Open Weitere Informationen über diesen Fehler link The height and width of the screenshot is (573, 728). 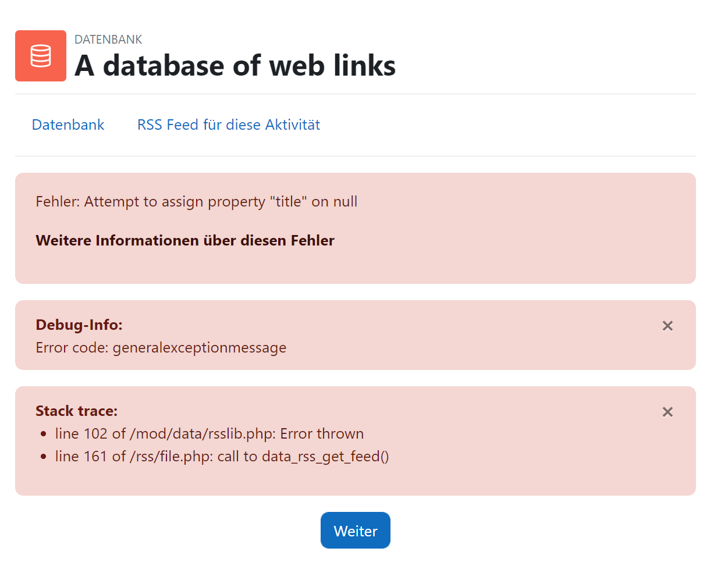click(185, 240)
